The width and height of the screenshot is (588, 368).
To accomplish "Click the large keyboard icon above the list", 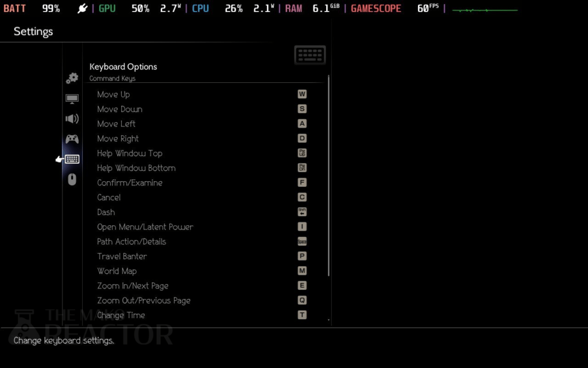I will click(x=310, y=55).
